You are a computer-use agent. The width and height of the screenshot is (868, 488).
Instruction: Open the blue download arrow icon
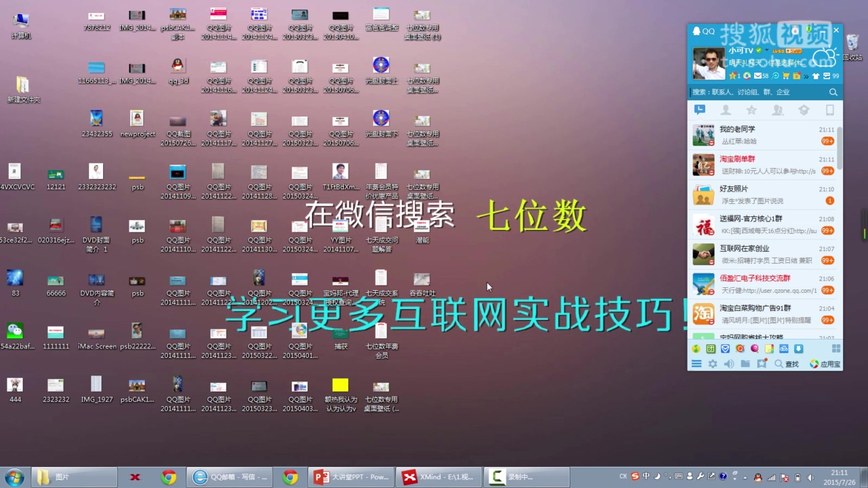798,348
